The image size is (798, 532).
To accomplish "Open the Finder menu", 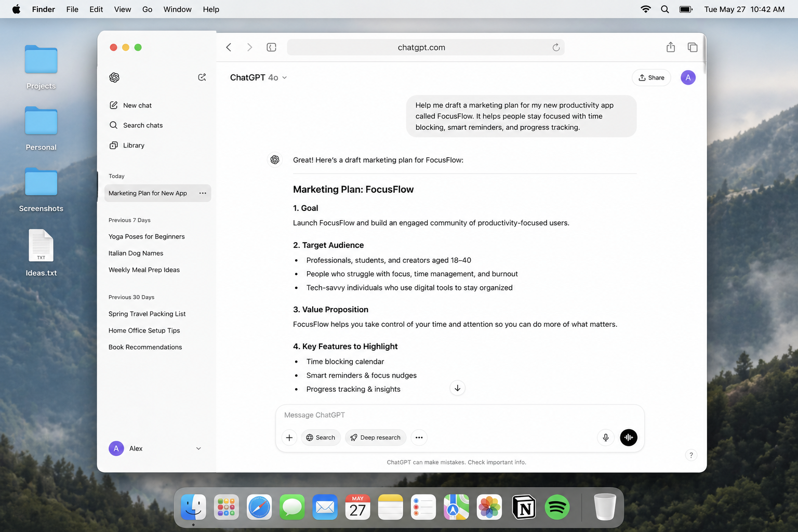I will pyautogui.click(x=44, y=9).
